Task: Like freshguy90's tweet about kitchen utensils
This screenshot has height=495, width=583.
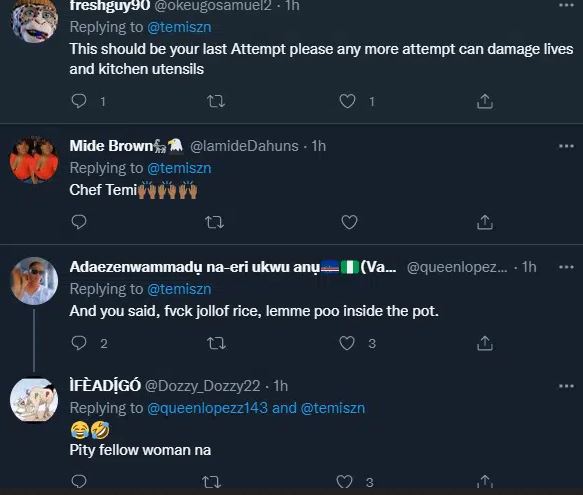Action: tap(347, 101)
